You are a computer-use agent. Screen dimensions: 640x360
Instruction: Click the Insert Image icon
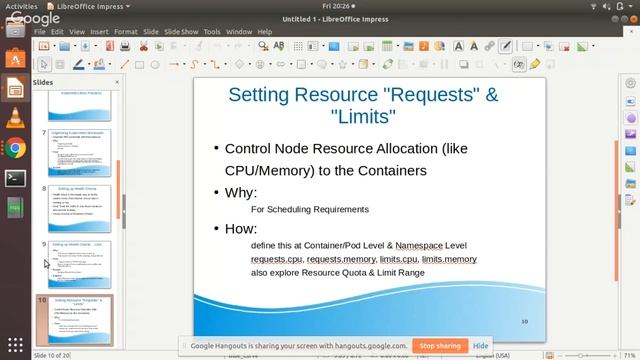pos(409,46)
